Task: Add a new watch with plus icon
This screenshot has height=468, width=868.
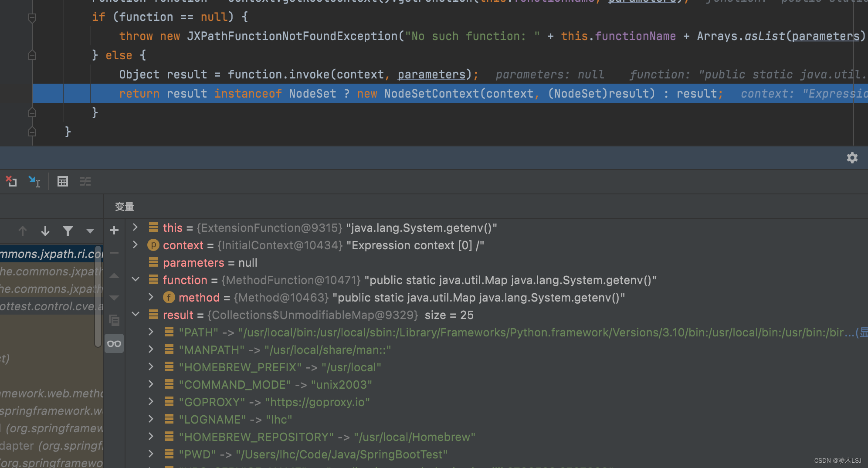Action: (x=114, y=230)
